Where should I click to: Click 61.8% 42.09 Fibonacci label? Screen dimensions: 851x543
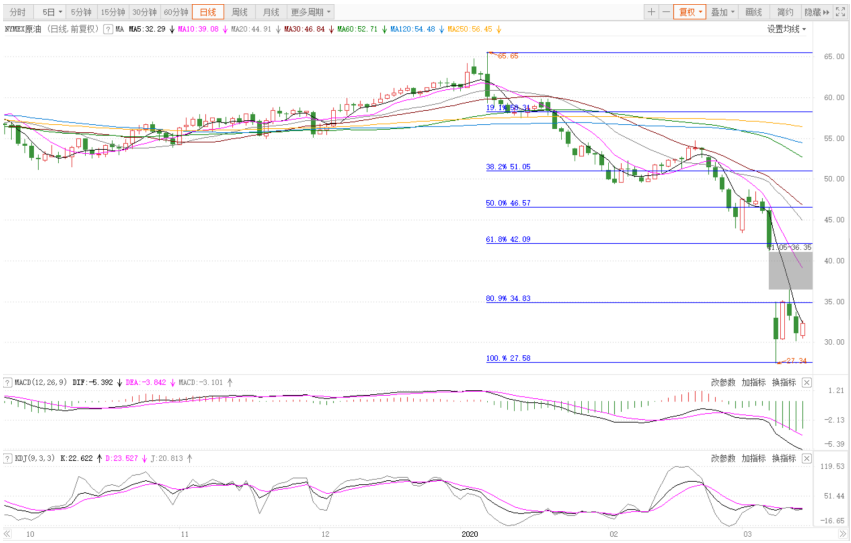[x=508, y=239]
